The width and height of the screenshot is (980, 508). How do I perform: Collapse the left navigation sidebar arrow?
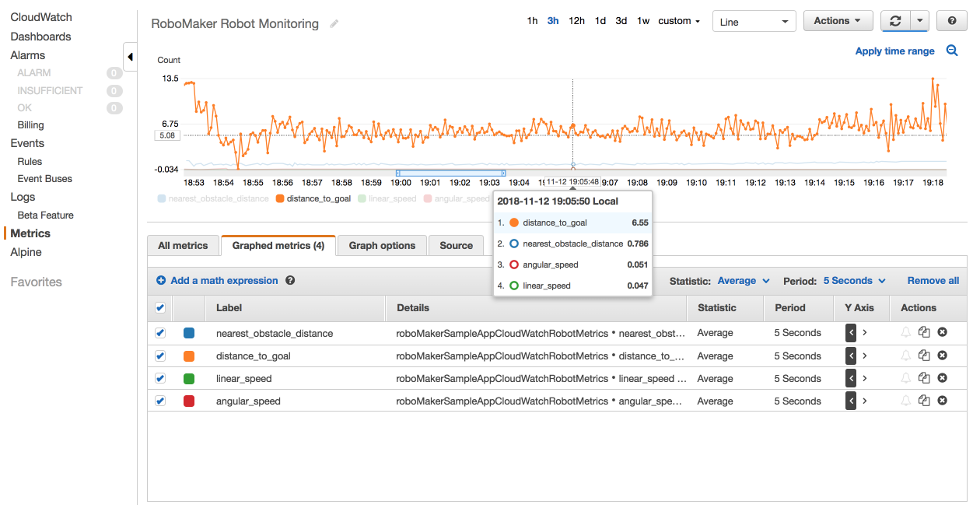130,57
